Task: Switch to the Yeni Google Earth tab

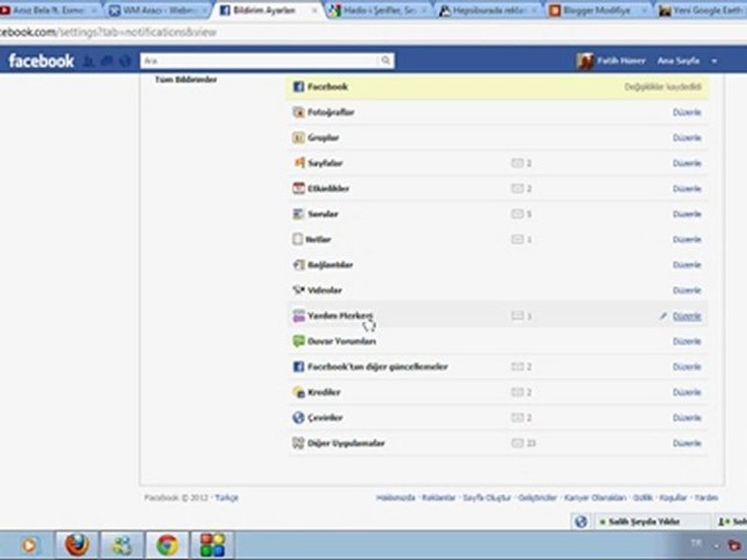Action: [x=702, y=10]
